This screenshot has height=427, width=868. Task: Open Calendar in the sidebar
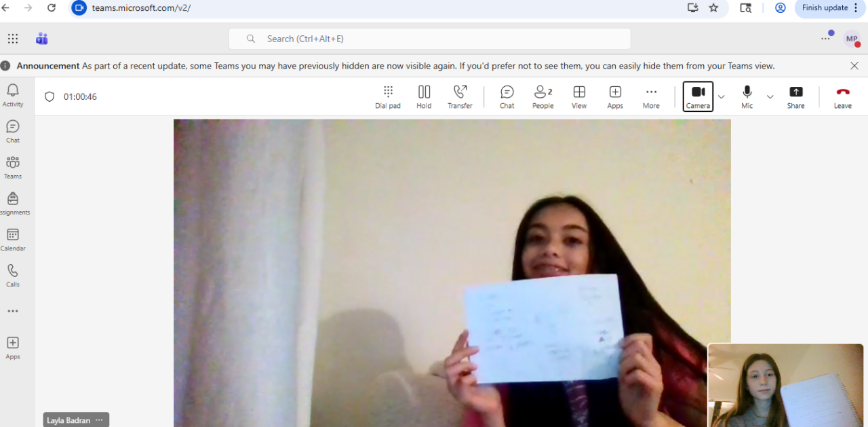coord(13,240)
